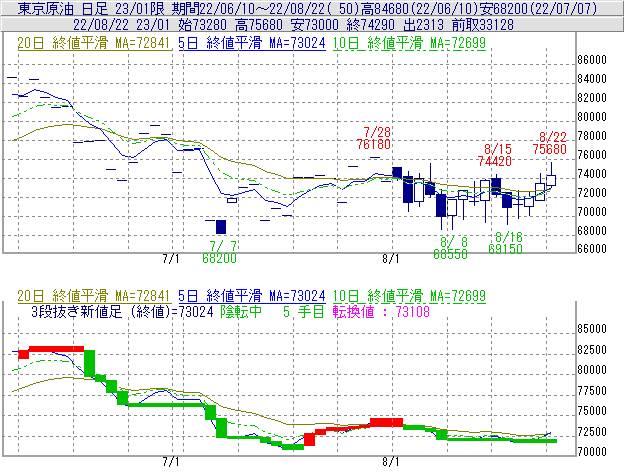The width and height of the screenshot is (624, 475).
Task: Click the 66000 axis label in upper chart
Action: [592, 249]
